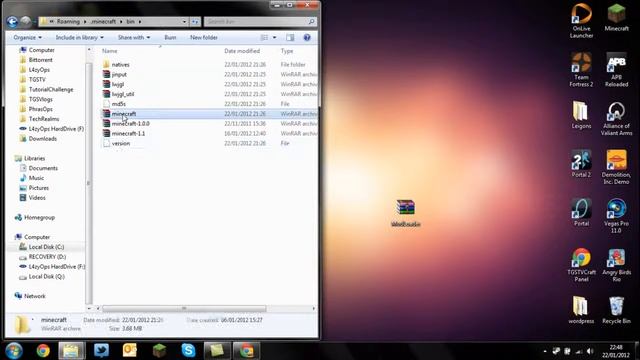Click the Roaming breadcrumb in address bar

pos(68,22)
